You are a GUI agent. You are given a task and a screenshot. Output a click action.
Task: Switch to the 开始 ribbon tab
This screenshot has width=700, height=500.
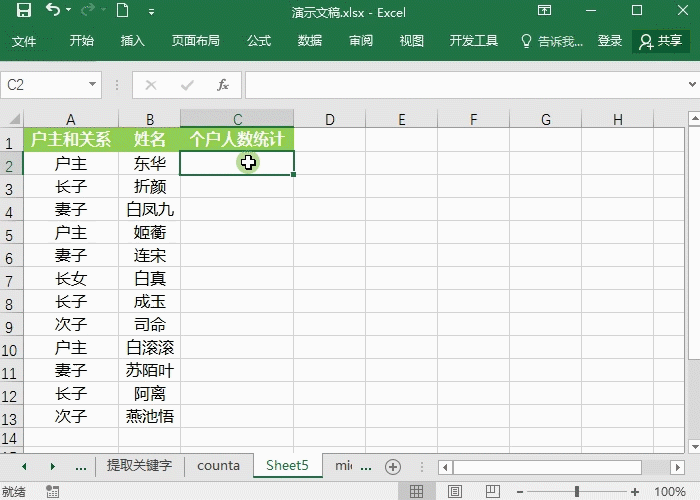tap(82, 41)
